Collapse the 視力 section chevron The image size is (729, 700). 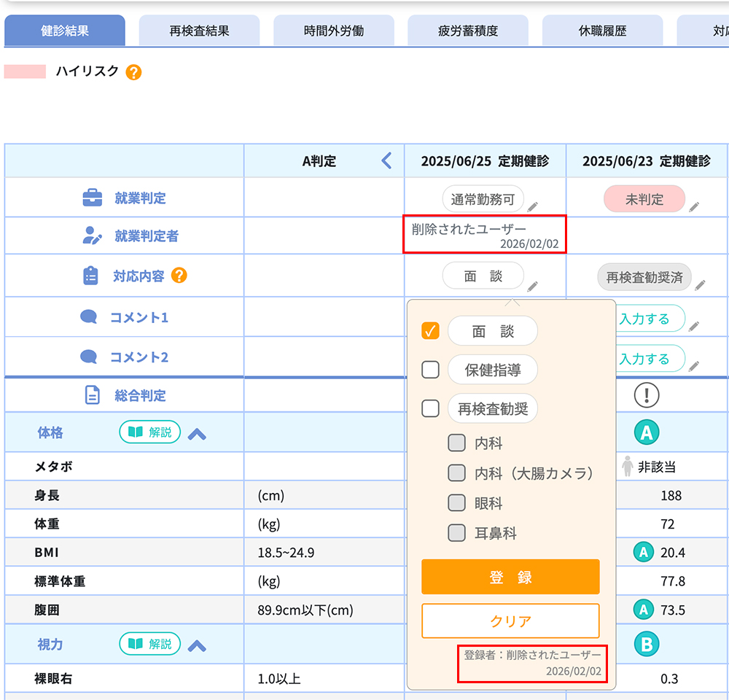pyautogui.click(x=197, y=645)
